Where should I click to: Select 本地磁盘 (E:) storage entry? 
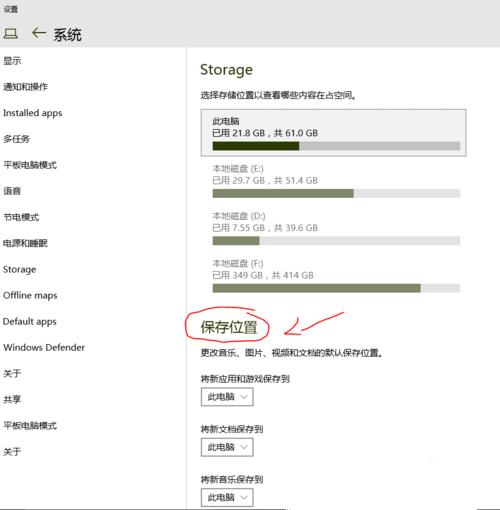(333, 180)
